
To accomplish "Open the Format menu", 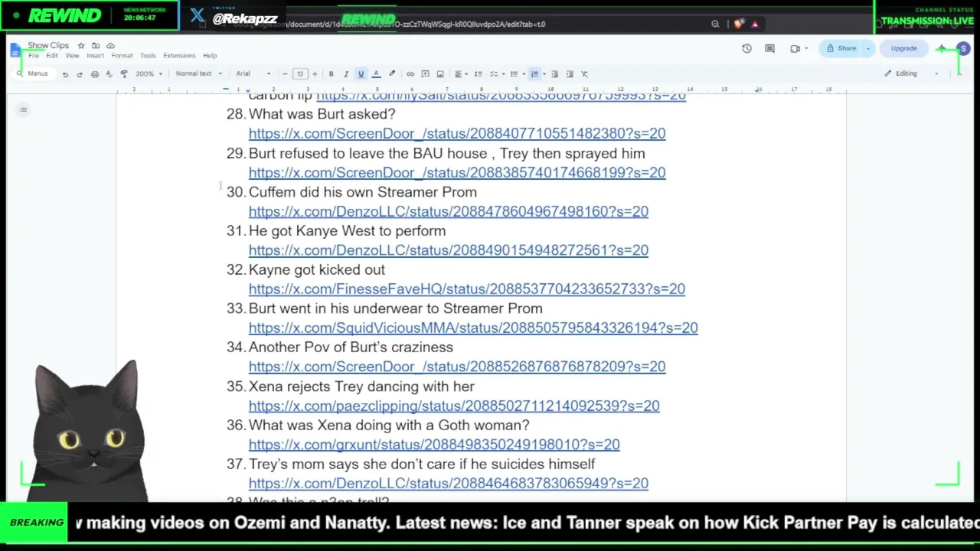I will (x=122, y=56).
